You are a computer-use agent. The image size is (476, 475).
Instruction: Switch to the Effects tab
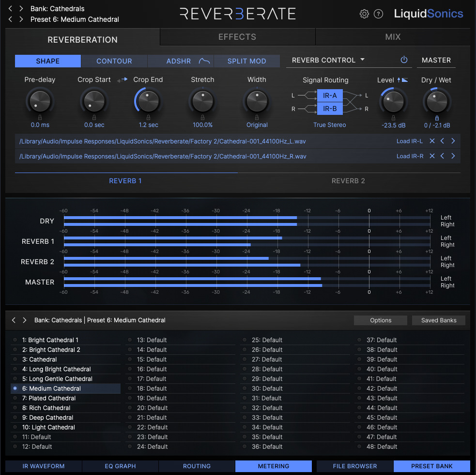pyautogui.click(x=237, y=37)
